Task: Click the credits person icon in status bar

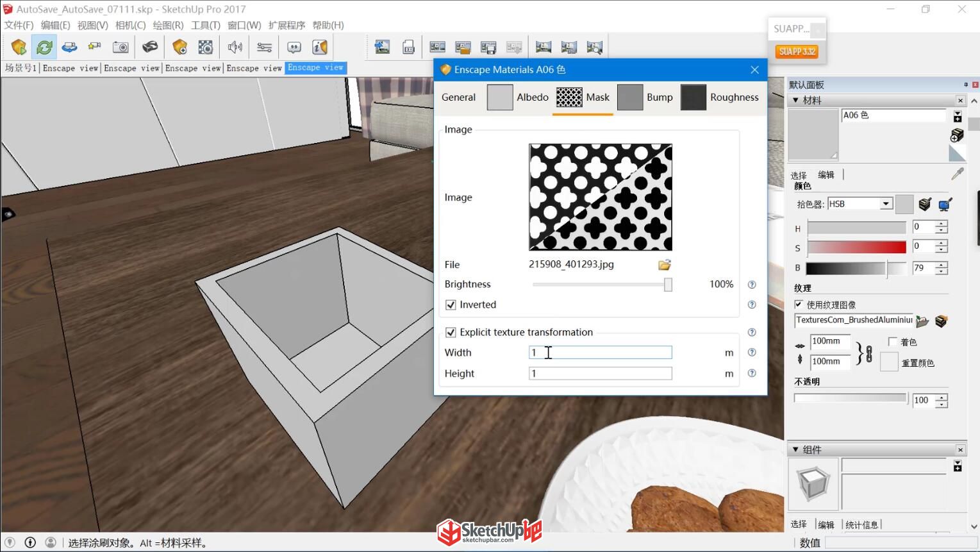Action: coord(51,542)
